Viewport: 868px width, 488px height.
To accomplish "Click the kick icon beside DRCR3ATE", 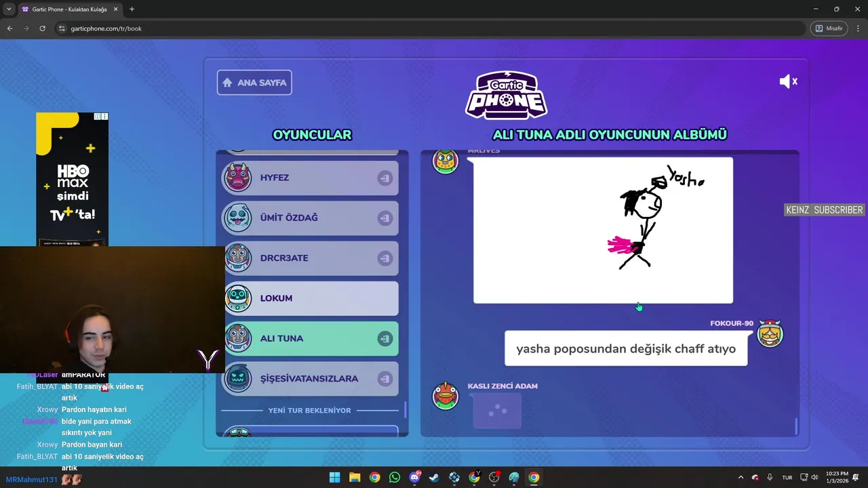I will 384,258.
